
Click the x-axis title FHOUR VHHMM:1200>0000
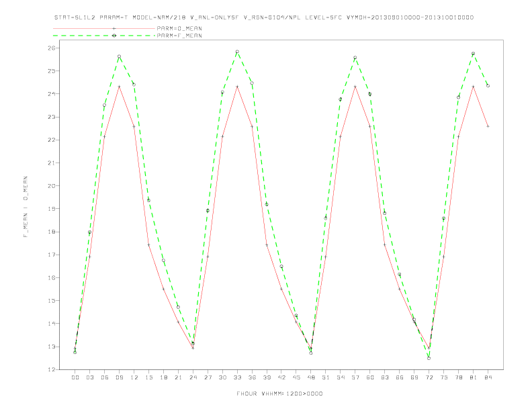(279, 394)
